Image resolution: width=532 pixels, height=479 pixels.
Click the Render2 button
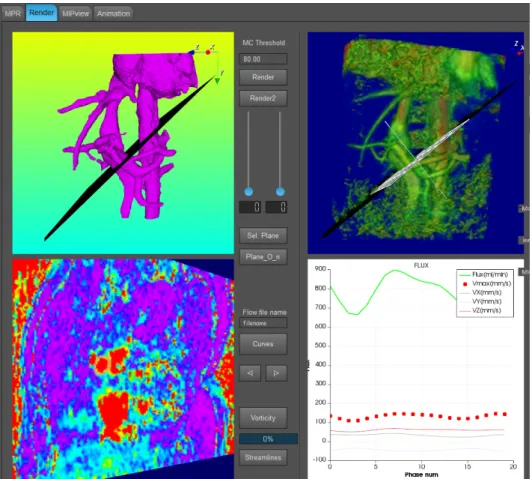pos(263,98)
